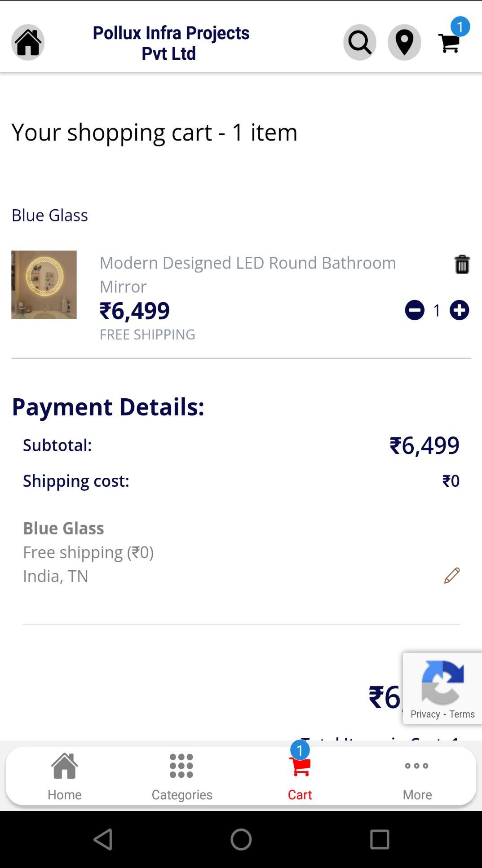Open the reCAPTCHA Terms link
The image size is (482, 868).
tap(462, 714)
